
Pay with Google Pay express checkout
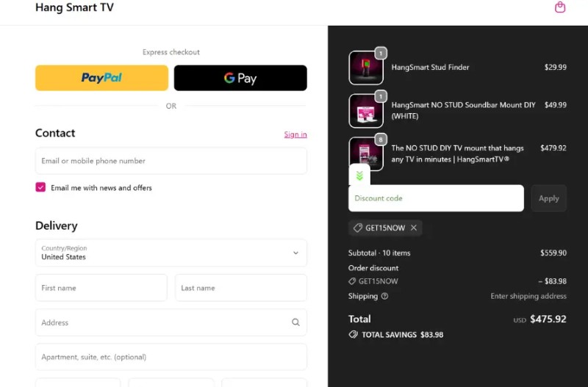240,78
